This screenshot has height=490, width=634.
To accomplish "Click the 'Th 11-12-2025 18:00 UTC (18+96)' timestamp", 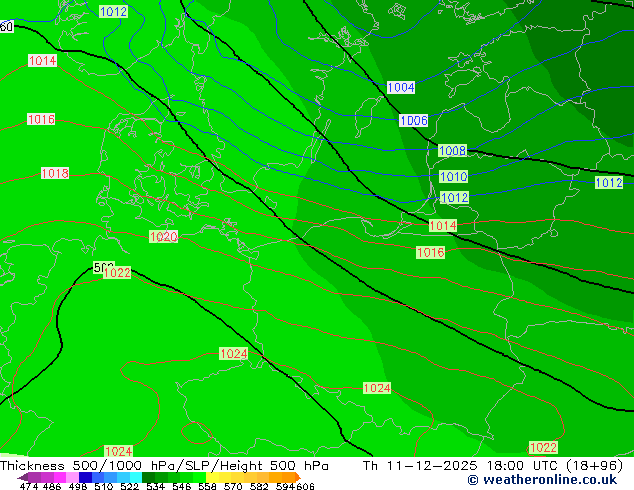I will pos(492,465).
